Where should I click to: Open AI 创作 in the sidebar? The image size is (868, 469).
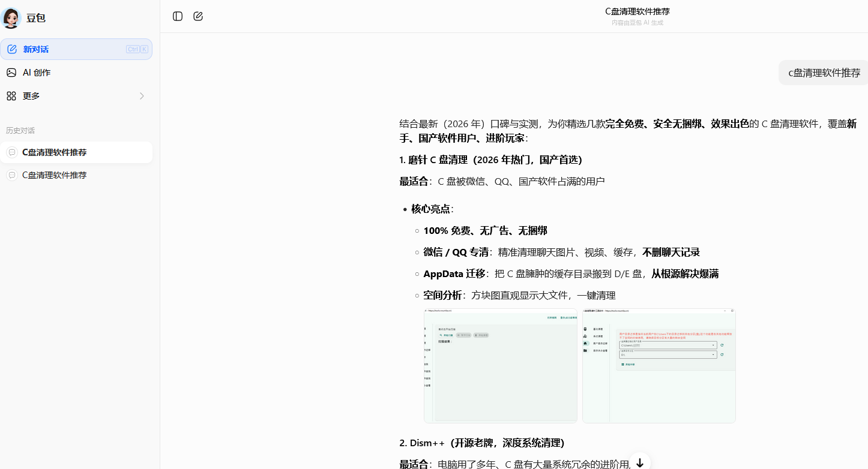tap(76, 73)
